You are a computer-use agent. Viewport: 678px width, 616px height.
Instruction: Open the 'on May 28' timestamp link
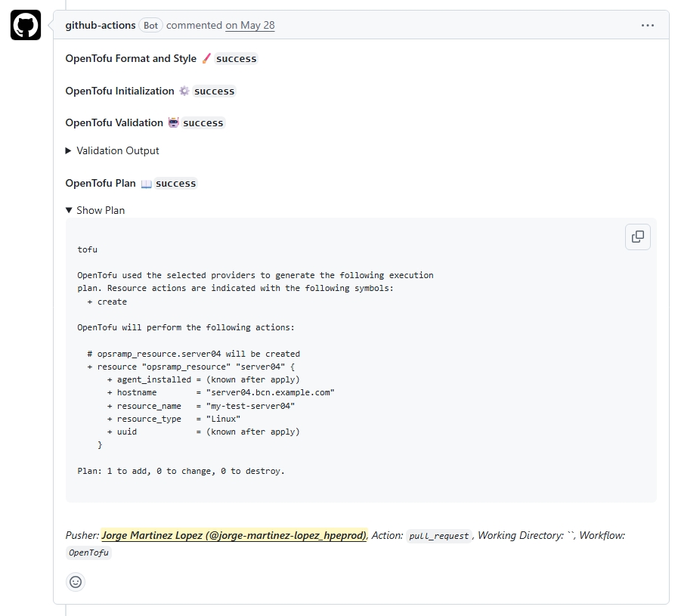coord(250,25)
